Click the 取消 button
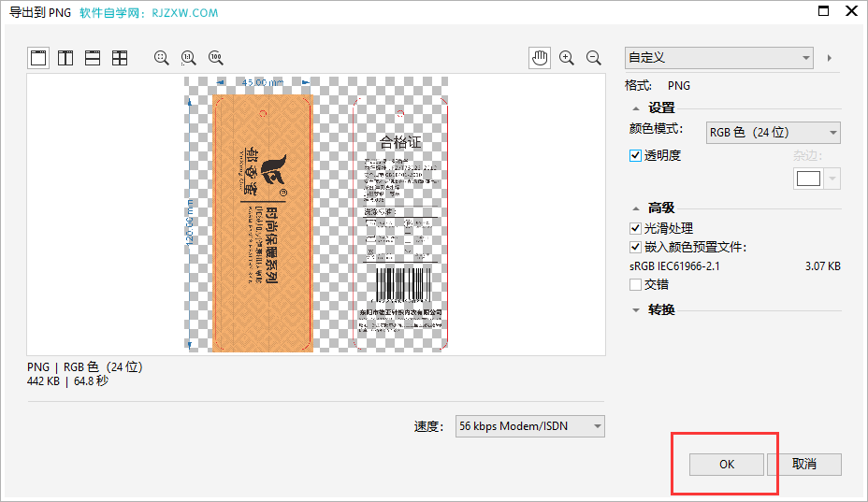 coord(804,465)
